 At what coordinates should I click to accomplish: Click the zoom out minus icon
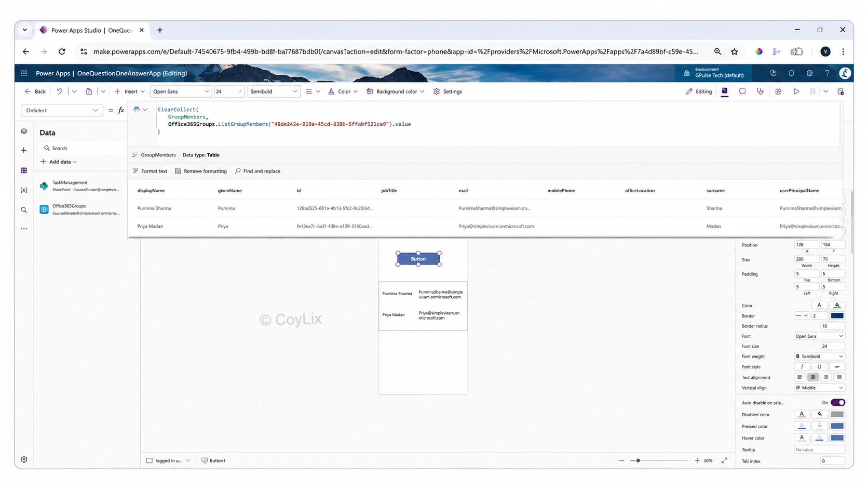pos(621,460)
